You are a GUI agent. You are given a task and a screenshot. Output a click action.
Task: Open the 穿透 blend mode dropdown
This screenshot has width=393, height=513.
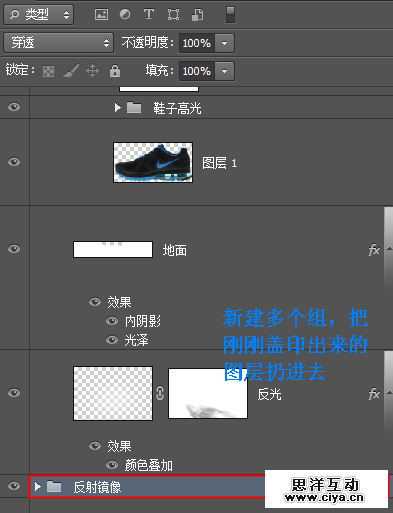tap(59, 43)
